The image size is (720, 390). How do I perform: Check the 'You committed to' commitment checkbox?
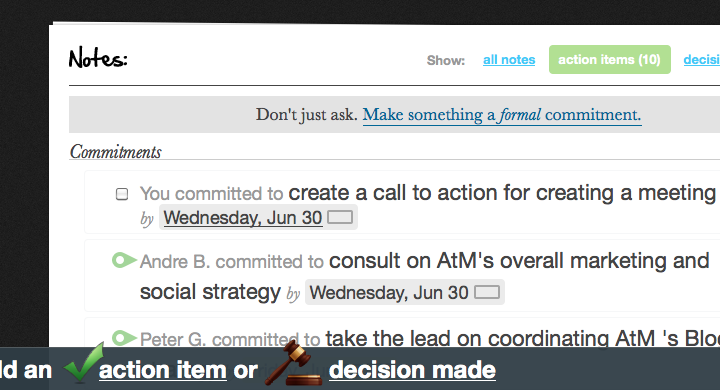pyautogui.click(x=122, y=194)
